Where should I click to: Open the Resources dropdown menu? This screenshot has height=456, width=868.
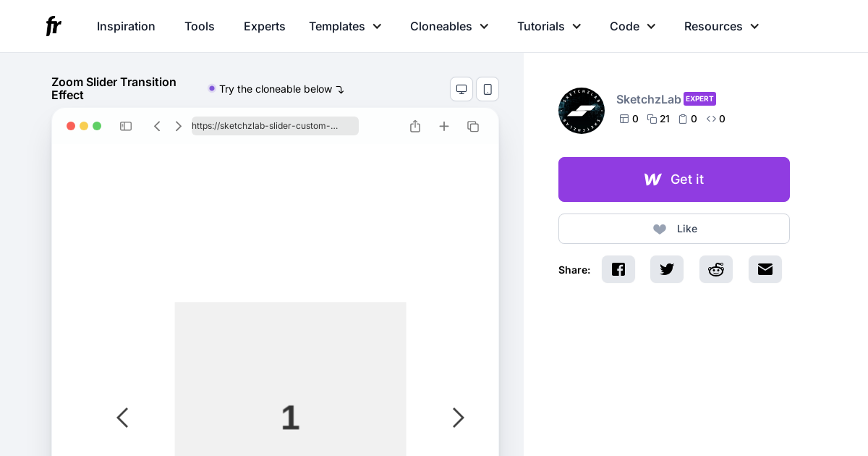pyautogui.click(x=721, y=26)
